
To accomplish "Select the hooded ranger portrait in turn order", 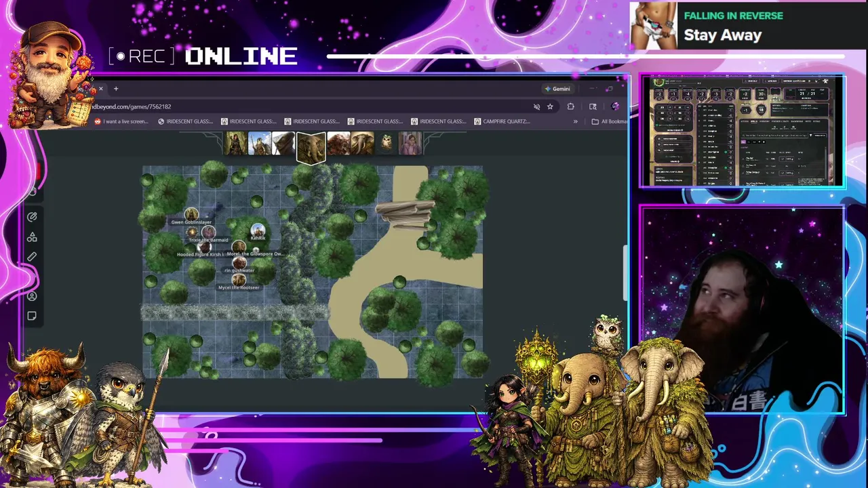I will coord(236,143).
